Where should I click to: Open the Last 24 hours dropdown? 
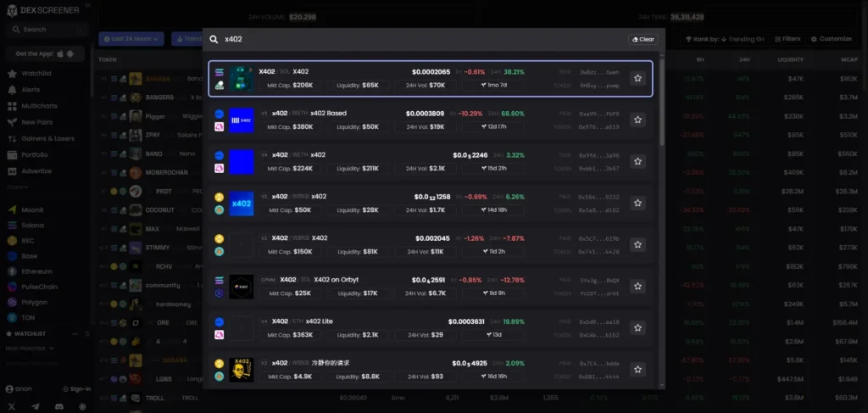pos(131,39)
